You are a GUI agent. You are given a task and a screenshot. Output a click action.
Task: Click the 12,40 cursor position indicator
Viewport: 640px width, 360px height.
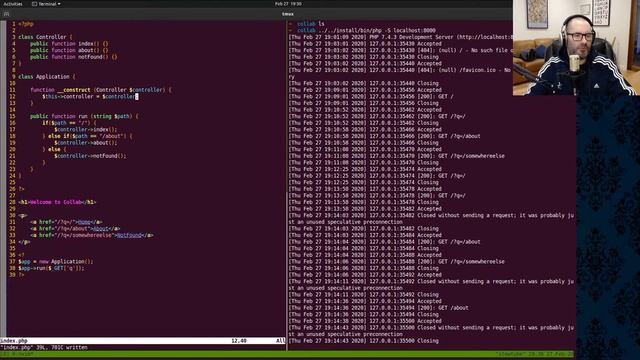pyautogui.click(x=239, y=340)
